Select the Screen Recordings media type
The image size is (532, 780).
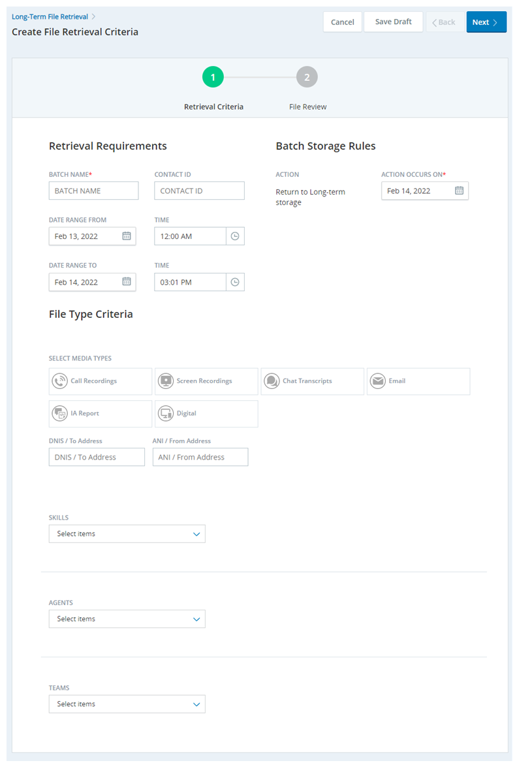206,382
